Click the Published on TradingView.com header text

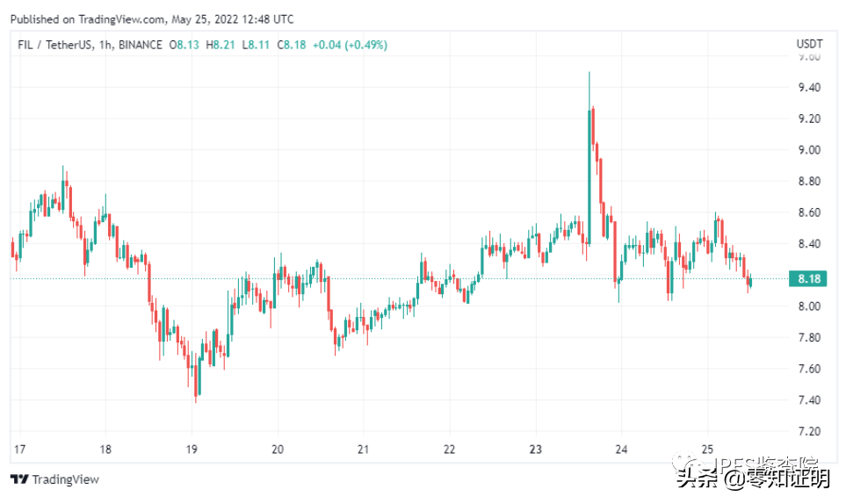(152, 19)
